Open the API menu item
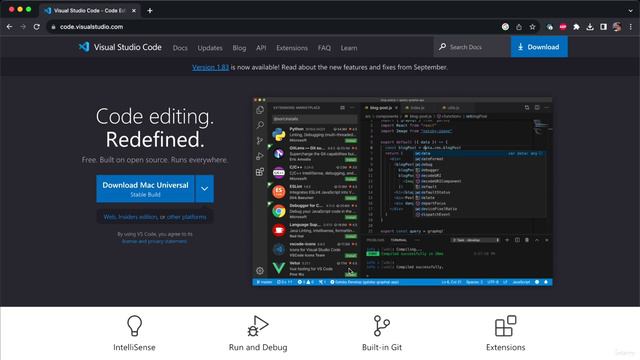 pyautogui.click(x=261, y=48)
